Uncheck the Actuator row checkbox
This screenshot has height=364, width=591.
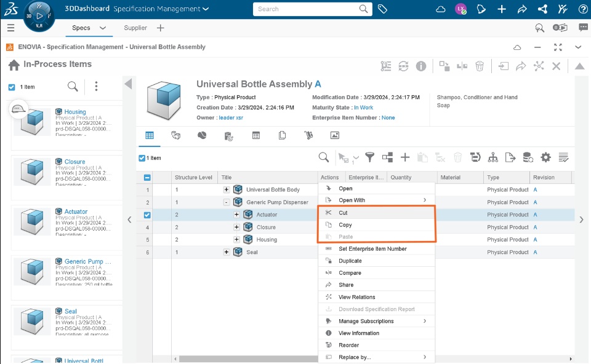pos(147,215)
